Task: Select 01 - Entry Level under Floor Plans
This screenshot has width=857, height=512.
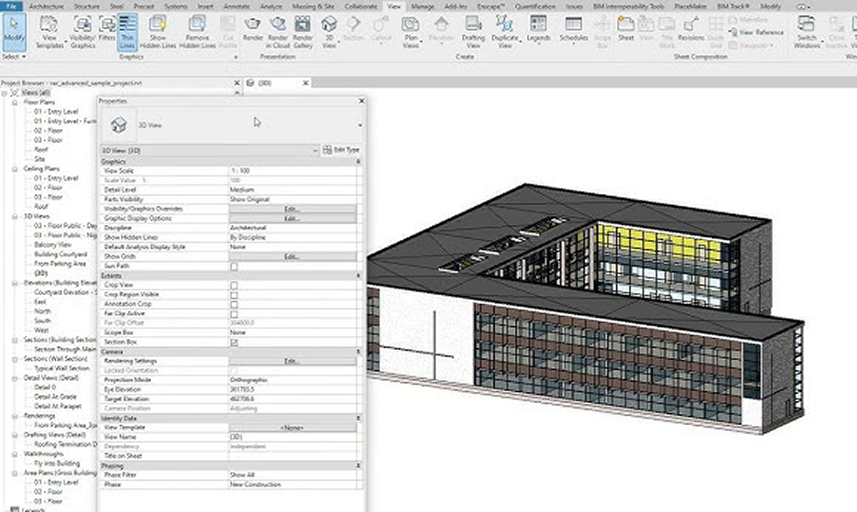Action: click(x=56, y=111)
